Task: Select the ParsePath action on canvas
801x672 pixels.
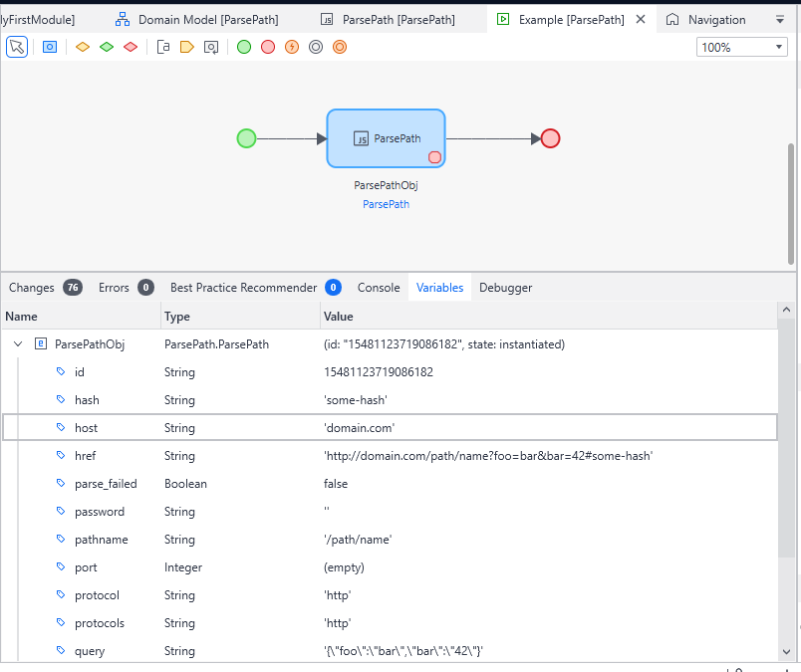Action: coord(386,138)
